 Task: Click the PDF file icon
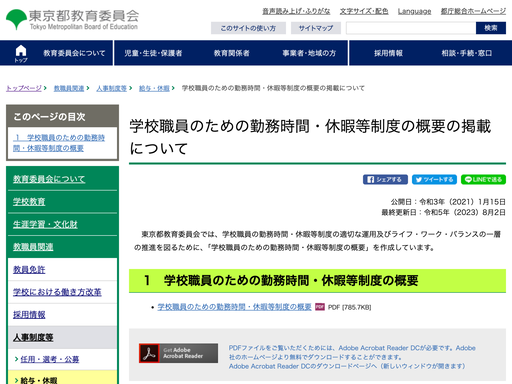pos(320,307)
